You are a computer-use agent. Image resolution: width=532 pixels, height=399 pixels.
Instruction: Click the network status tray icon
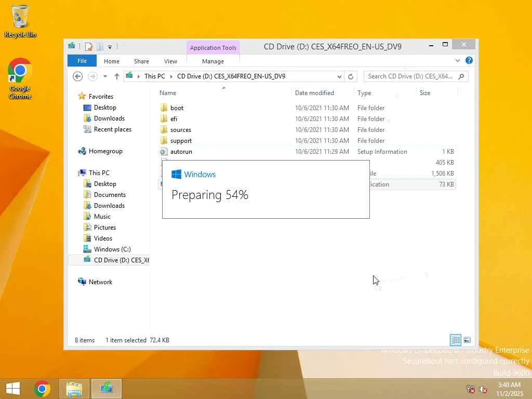(x=471, y=389)
